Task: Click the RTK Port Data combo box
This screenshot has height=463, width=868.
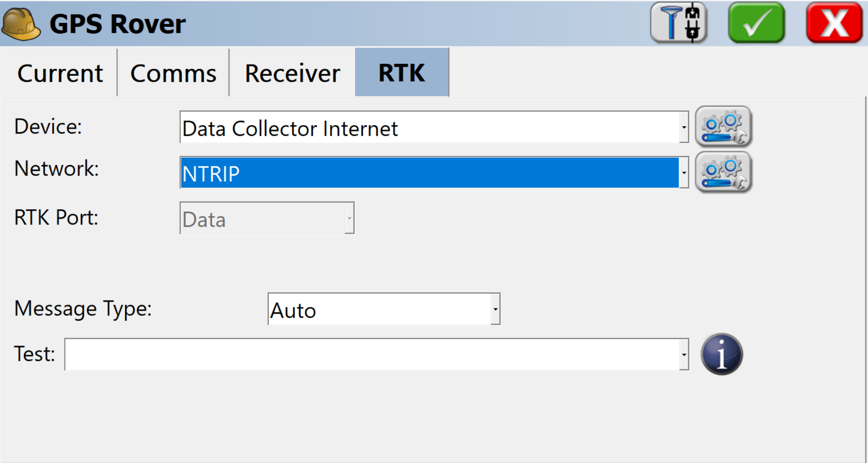Action: coord(267,218)
